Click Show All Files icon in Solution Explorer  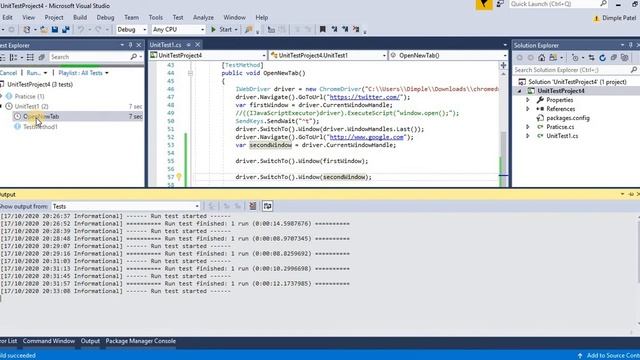[x=624, y=58]
